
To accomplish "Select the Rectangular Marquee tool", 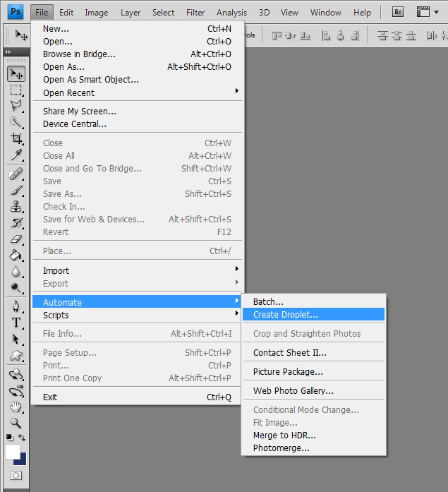I will [x=16, y=90].
